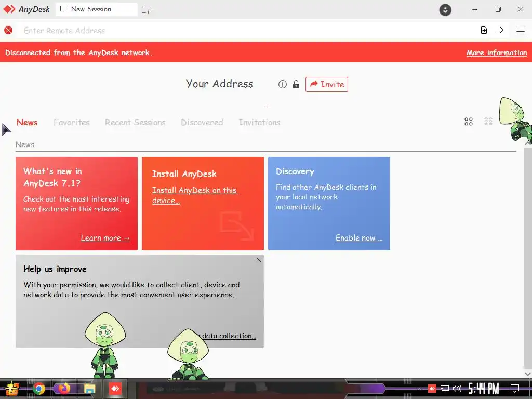Click AnyDesk icon in taskbar
Viewport: 532px width, 399px height.
115,389
